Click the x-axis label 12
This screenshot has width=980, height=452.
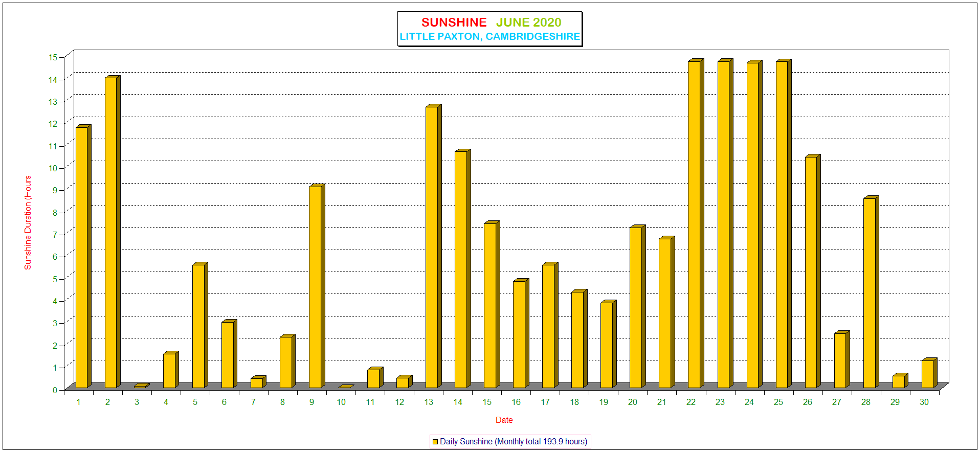click(399, 402)
